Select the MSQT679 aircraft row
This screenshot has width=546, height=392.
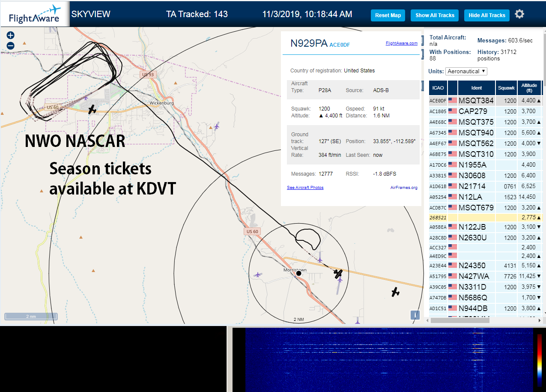(x=485, y=208)
